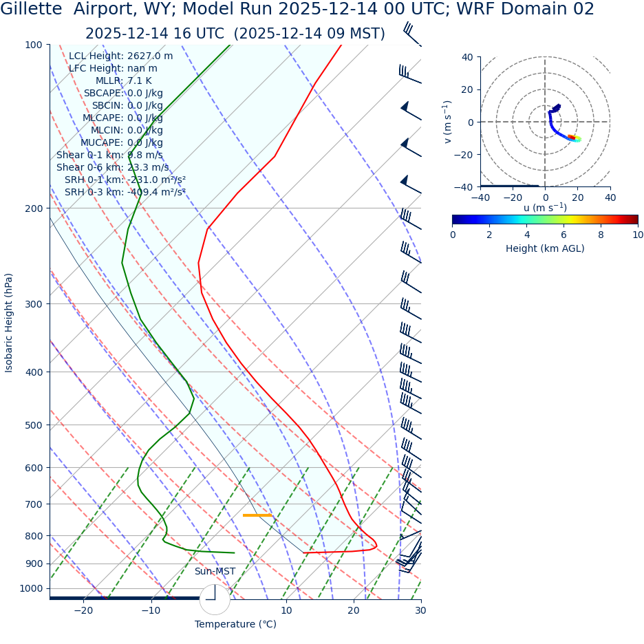Click the Shear 0-6 km readout
Viewport: 644px width, 644px height.
[x=112, y=168]
